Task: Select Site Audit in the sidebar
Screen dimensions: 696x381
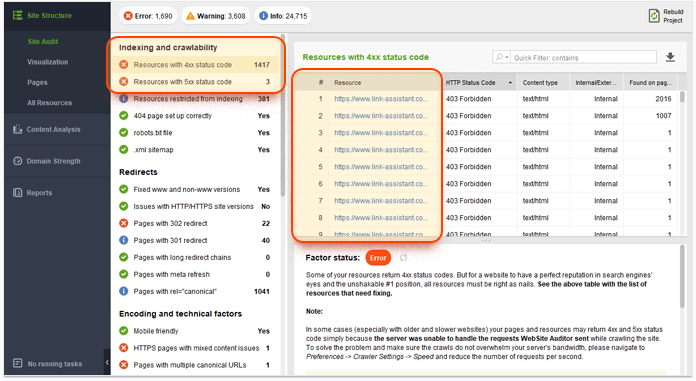Action: click(43, 41)
